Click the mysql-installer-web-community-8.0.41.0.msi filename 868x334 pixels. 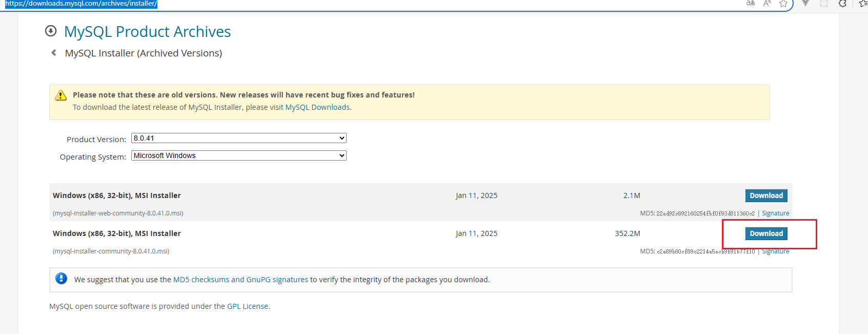[118, 213]
